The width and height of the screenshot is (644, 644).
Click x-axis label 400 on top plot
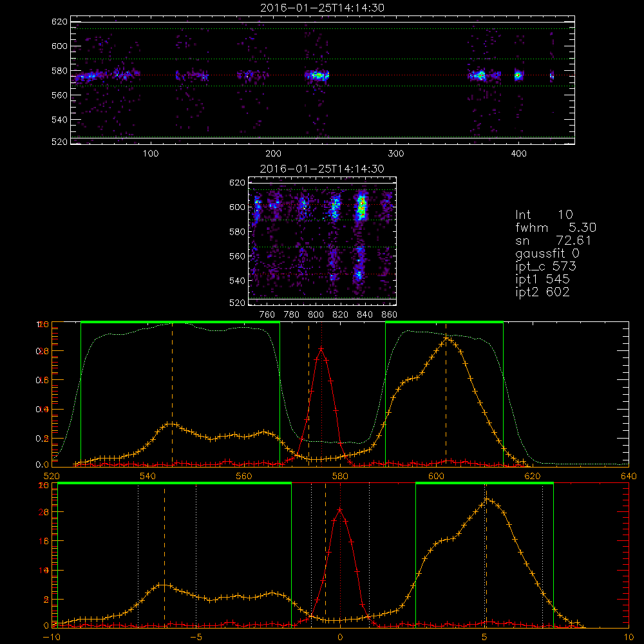[518, 154]
